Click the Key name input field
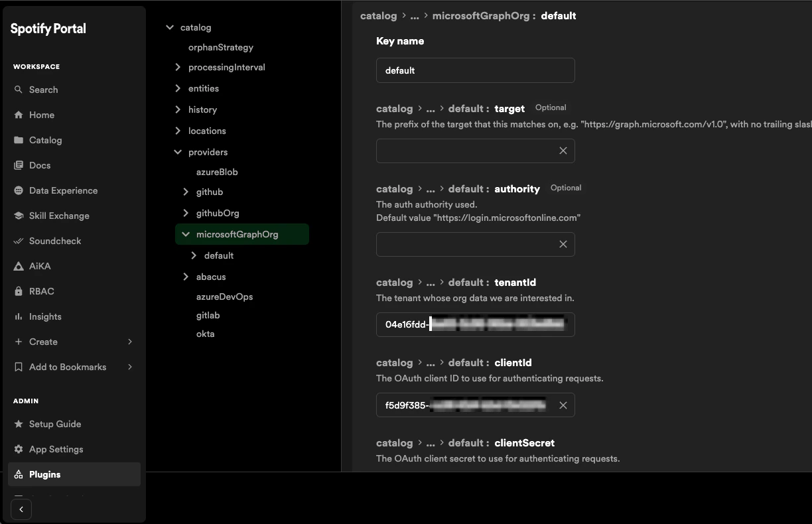Image resolution: width=812 pixels, height=524 pixels. (x=476, y=70)
